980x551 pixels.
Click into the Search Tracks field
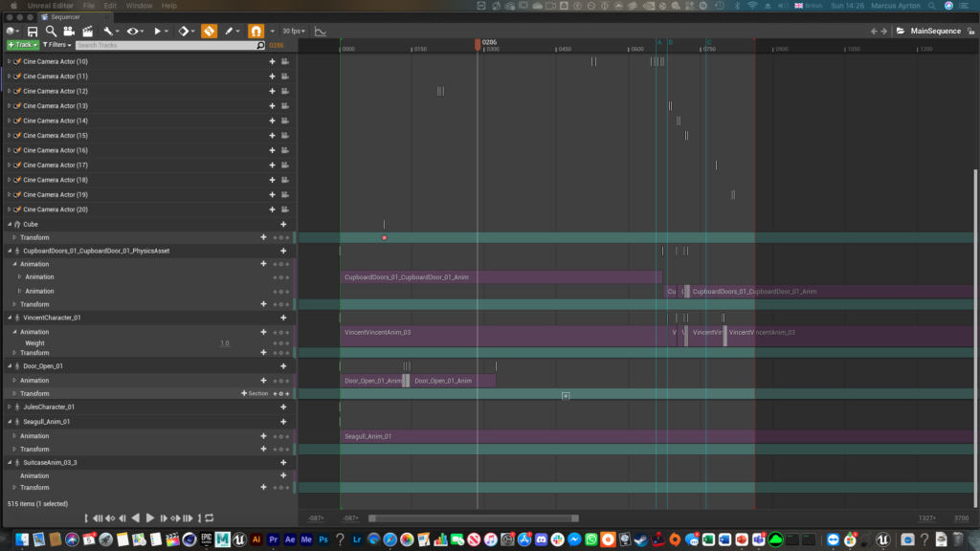point(165,45)
